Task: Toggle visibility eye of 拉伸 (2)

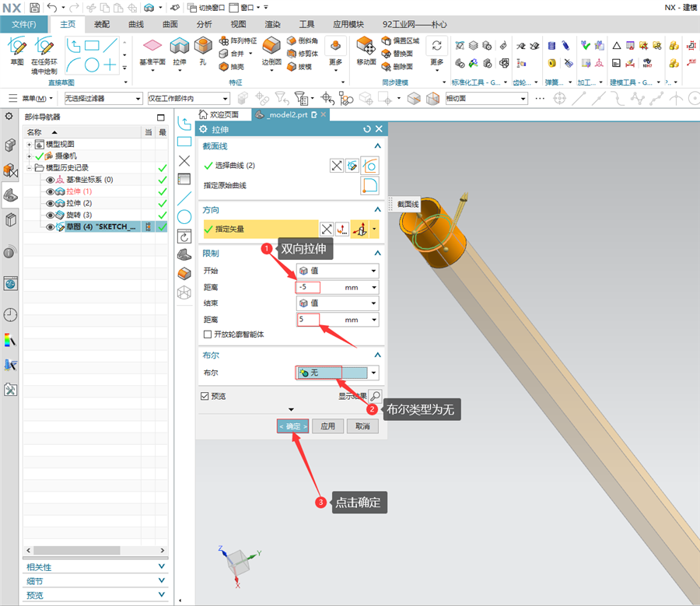Action: coord(50,203)
